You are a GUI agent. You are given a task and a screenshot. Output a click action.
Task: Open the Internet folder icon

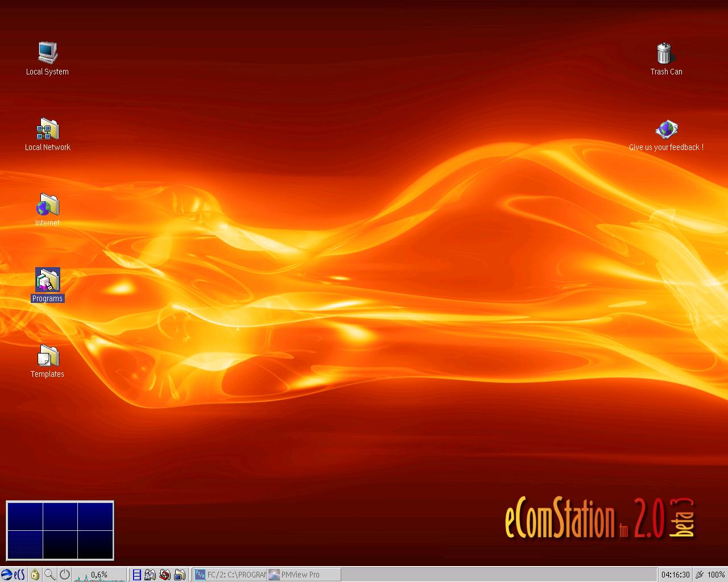coord(48,205)
